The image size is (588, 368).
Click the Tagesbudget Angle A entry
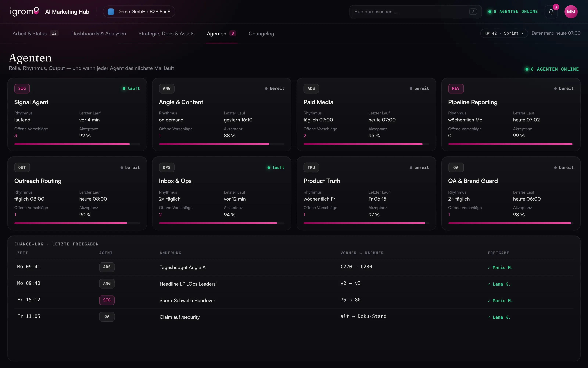(x=182, y=267)
